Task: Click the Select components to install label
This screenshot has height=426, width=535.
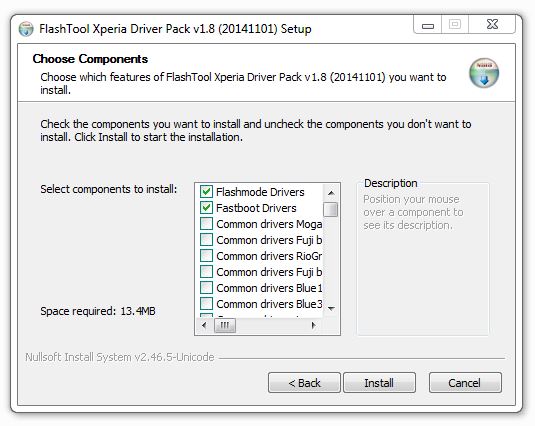Action: pyautogui.click(x=109, y=189)
